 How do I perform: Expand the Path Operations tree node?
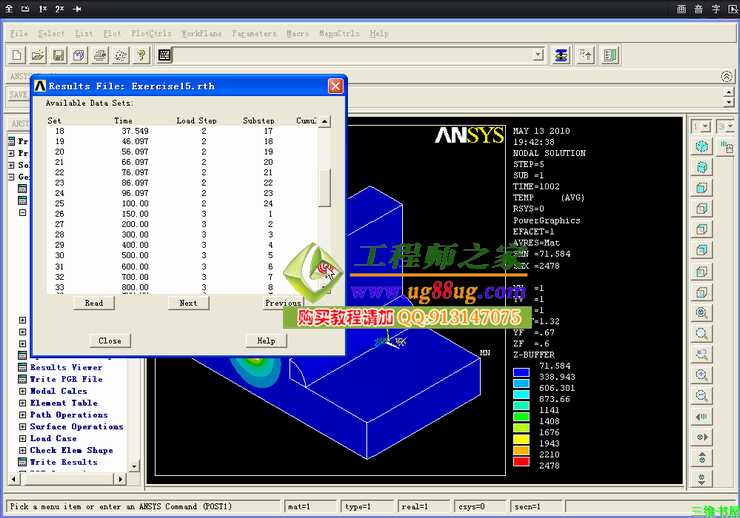22,415
